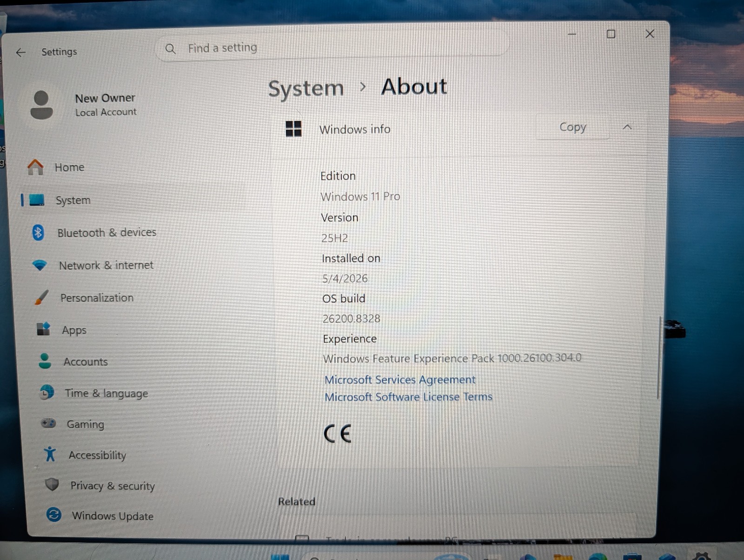Click System in the breadcrumb

click(x=306, y=88)
